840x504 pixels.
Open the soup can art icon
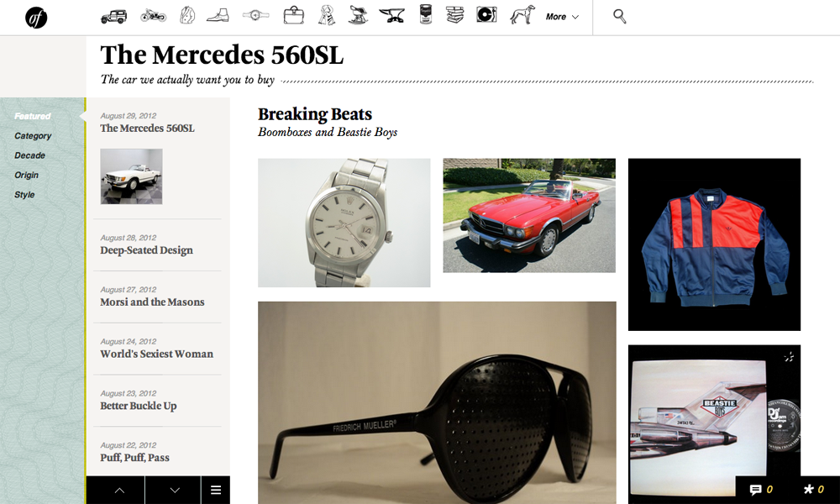click(425, 14)
